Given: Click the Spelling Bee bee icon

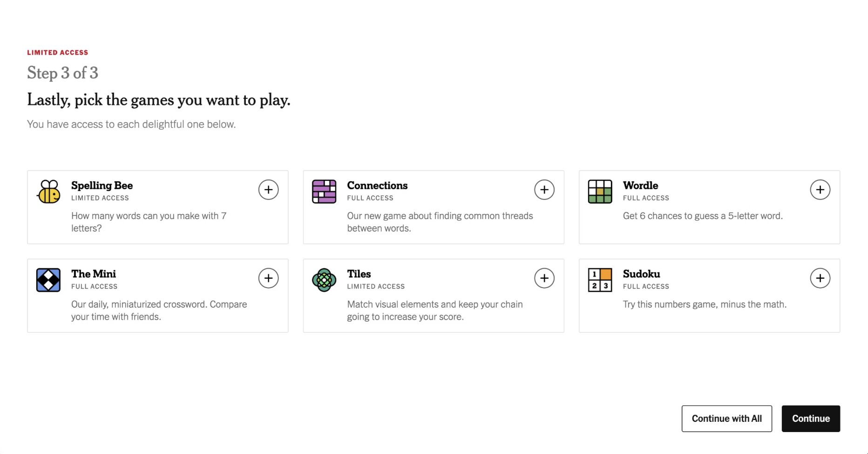Looking at the screenshot, I should [x=49, y=192].
